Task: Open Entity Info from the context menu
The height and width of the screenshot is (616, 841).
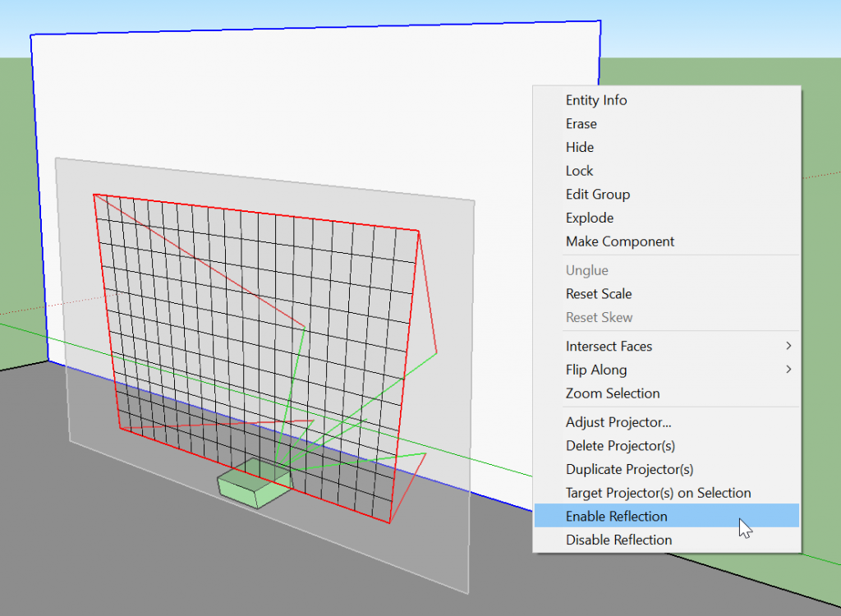Action: tap(666, 100)
